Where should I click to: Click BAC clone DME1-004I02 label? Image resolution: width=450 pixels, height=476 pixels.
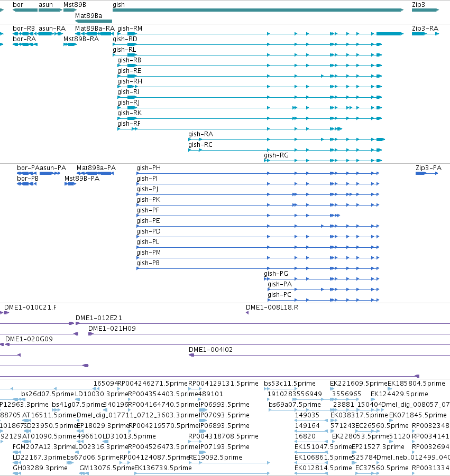click(x=210, y=350)
